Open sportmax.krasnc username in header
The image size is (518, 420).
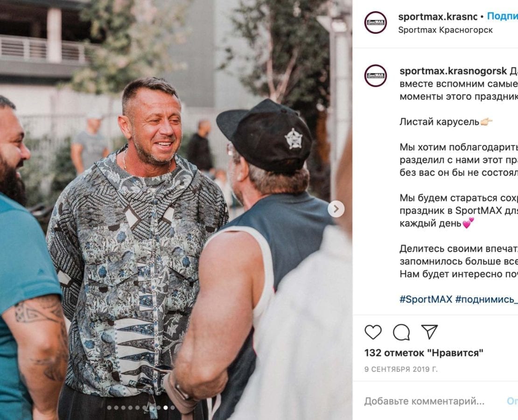coord(438,16)
